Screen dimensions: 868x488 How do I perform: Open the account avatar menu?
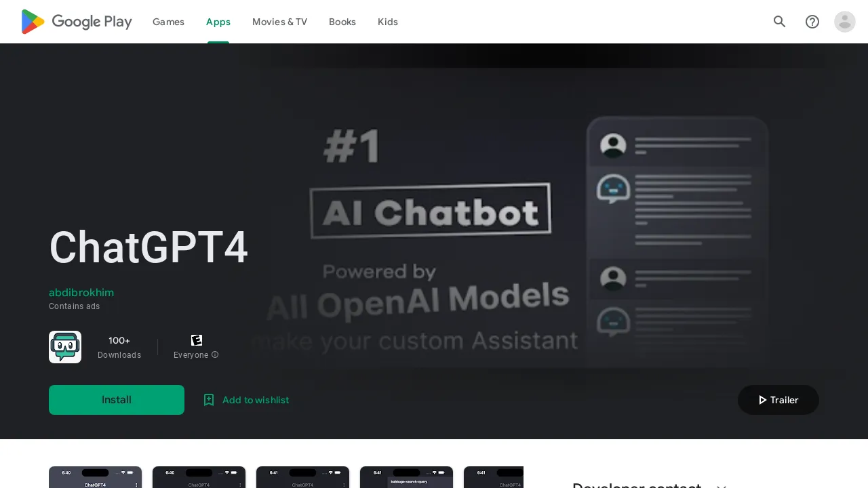pos(845,22)
